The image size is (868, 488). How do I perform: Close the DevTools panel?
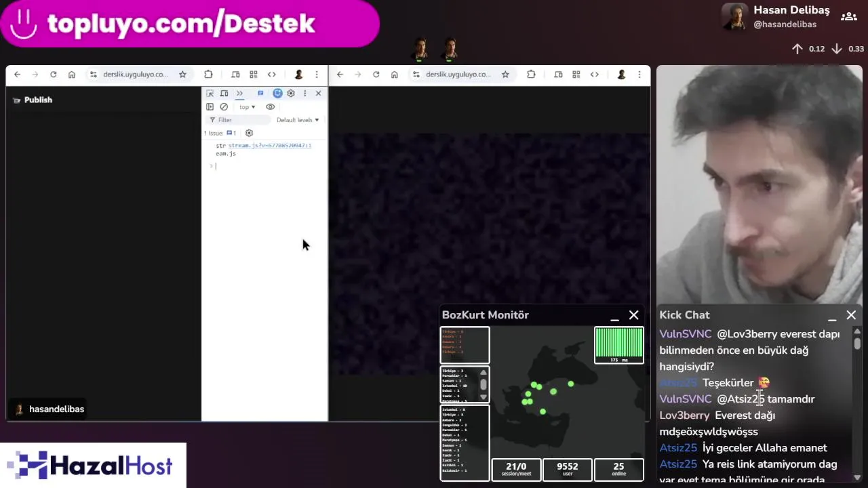pyautogui.click(x=318, y=94)
